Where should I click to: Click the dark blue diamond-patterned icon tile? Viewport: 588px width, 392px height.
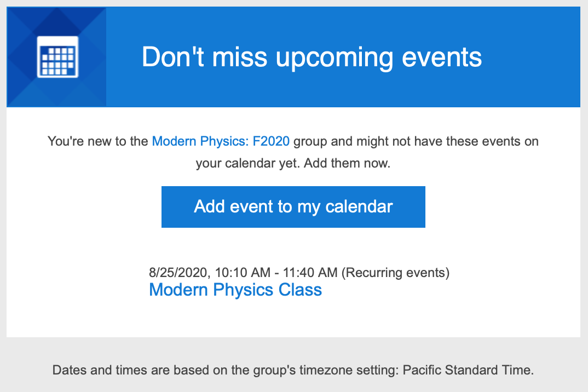(x=56, y=57)
